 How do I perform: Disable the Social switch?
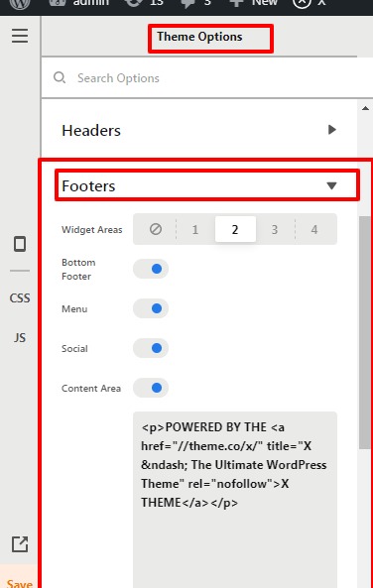coord(151,348)
